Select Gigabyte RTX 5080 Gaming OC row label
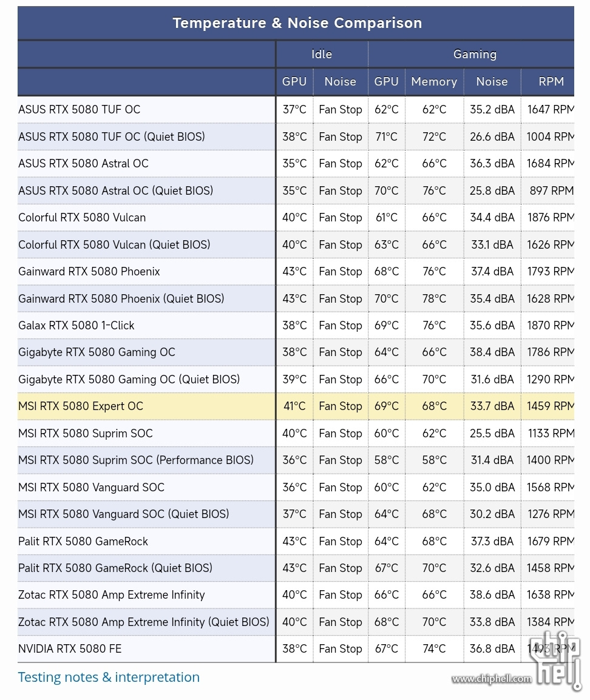 [97, 352]
